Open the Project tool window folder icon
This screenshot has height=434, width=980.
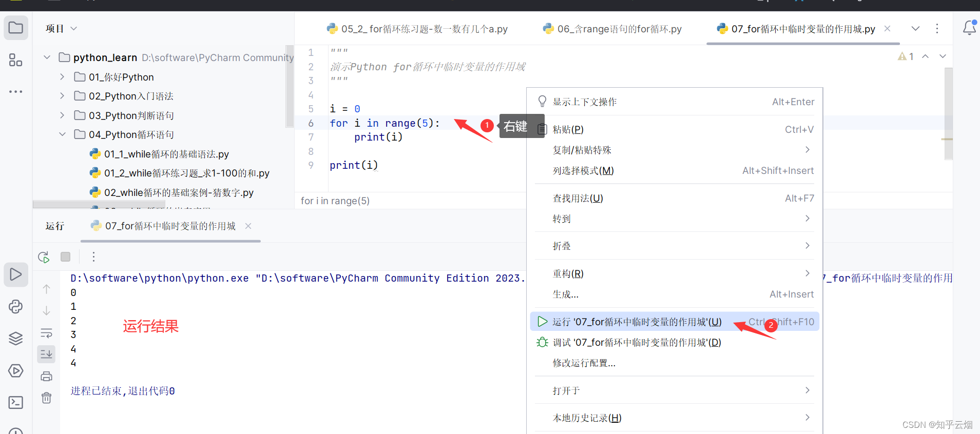(16, 28)
